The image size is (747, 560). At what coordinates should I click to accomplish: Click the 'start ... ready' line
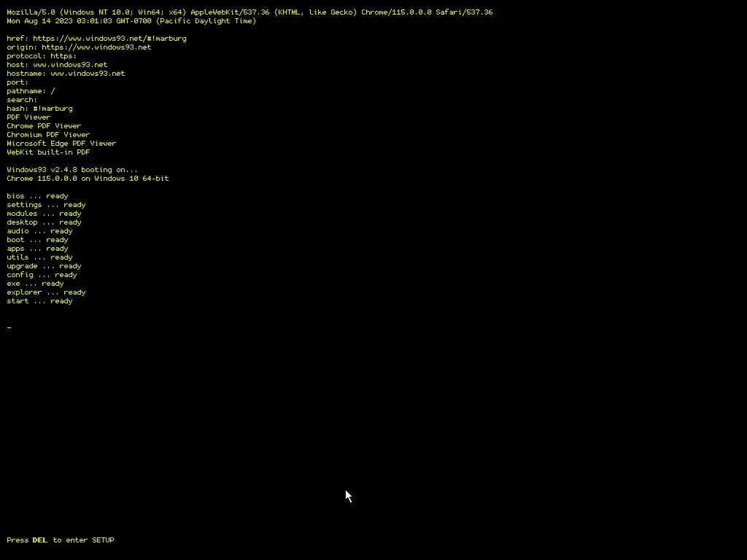tap(39, 301)
